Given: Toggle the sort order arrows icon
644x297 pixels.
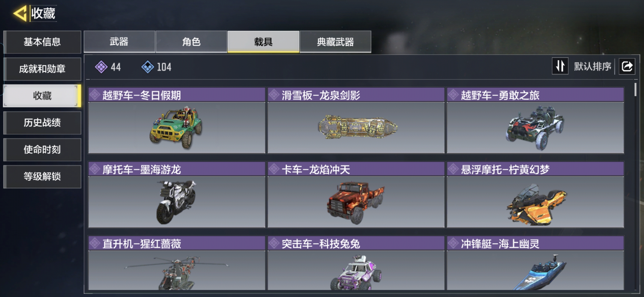Looking at the screenshot, I should coord(560,66).
